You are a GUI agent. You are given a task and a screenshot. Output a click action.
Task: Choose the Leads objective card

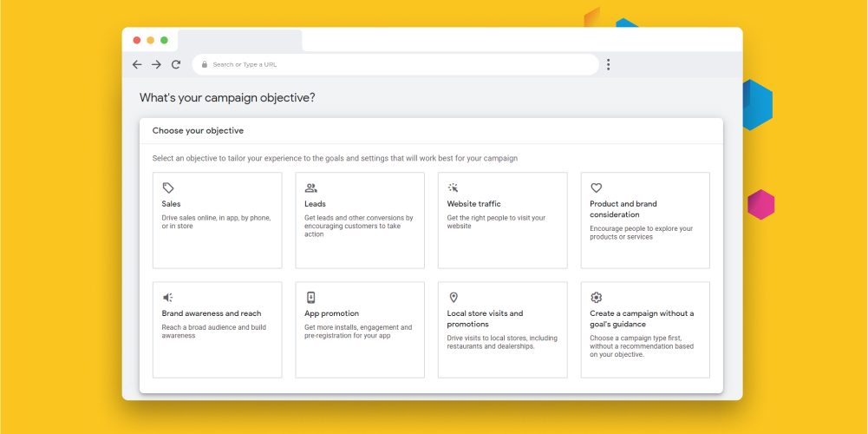(x=360, y=220)
